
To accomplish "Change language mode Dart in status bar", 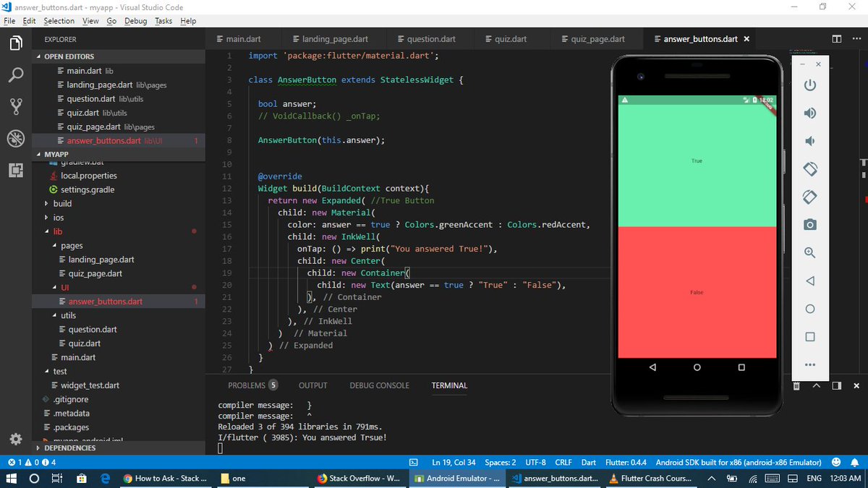I will (589, 462).
